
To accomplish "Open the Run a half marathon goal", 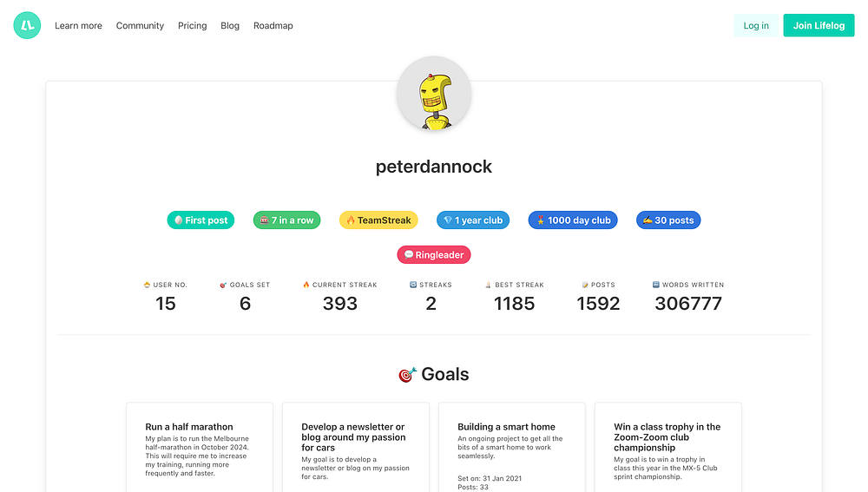I will click(189, 427).
